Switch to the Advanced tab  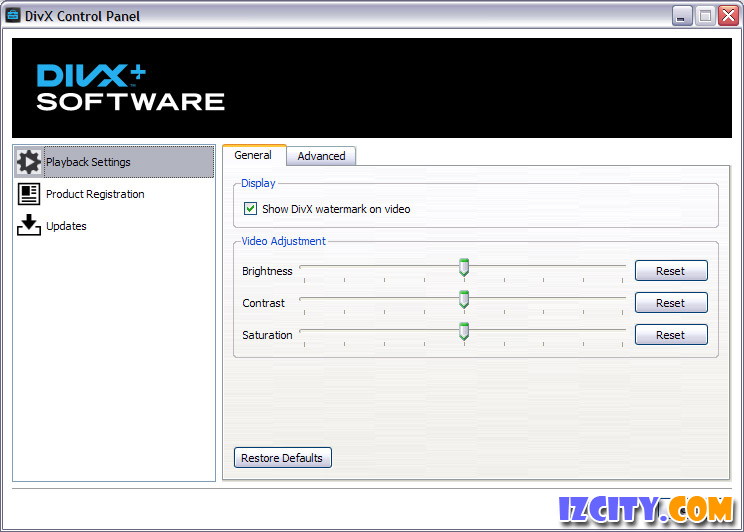click(321, 156)
